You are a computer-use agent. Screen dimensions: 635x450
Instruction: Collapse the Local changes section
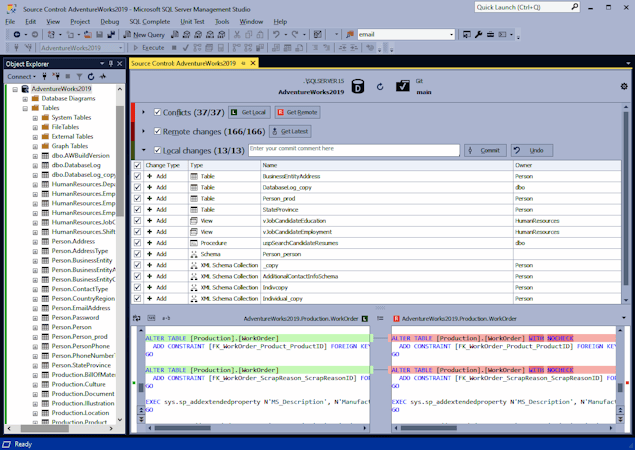coord(143,150)
